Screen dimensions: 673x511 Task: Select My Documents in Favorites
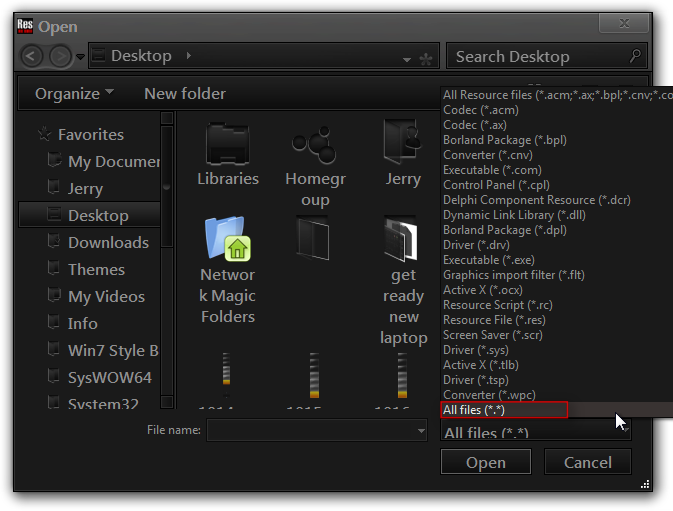tap(114, 162)
